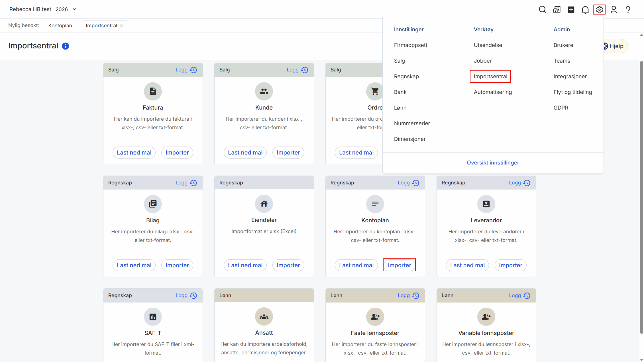Close the Importsentral tab
Viewport: 644px width, 362px height.
(122, 26)
